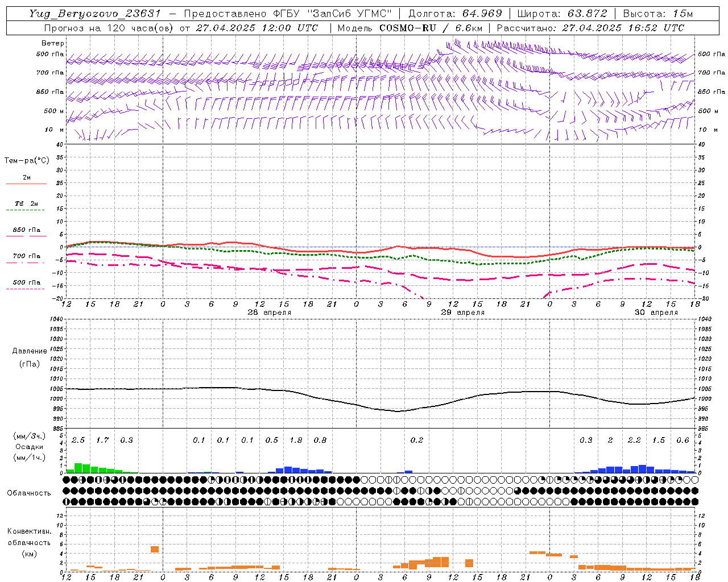728x582 pixels.
Task: Click the 1.8 precipitation value
Action: pyautogui.click(x=296, y=440)
